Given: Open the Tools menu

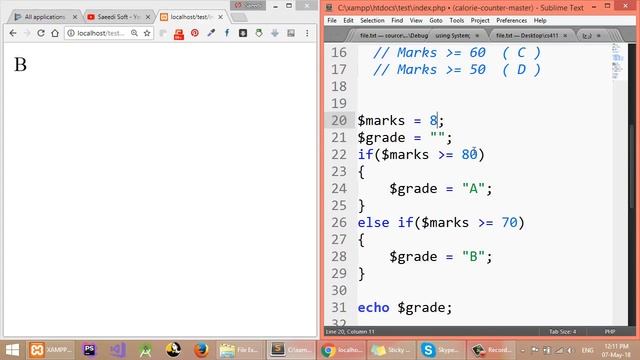Looking at the screenshot, I should pyautogui.click(x=456, y=20).
